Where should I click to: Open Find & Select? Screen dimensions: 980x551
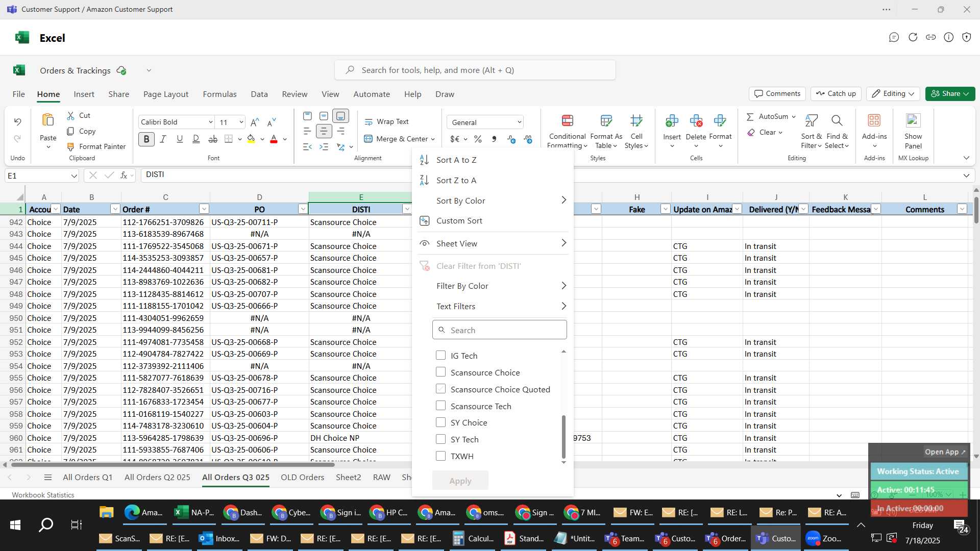(x=837, y=131)
